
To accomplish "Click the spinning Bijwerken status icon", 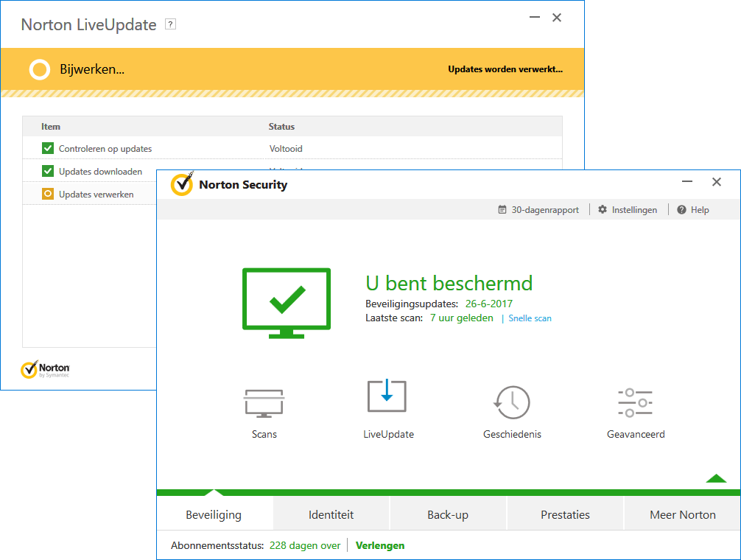I will pyautogui.click(x=40, y=69).
